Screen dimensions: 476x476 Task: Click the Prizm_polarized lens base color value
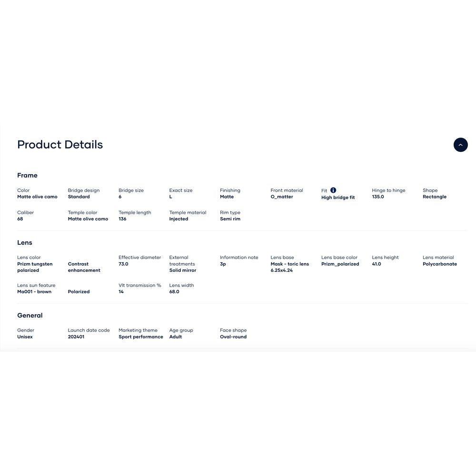[x=340, y=264]
